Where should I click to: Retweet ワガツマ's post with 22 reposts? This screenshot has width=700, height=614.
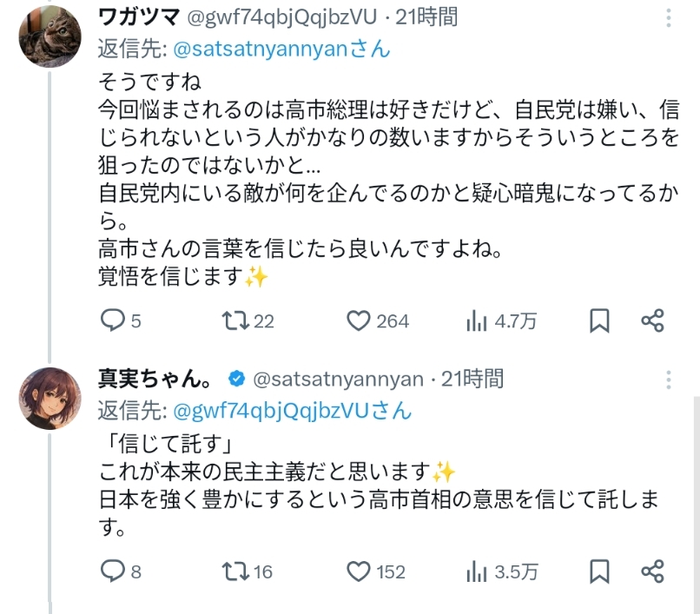[233, 321]
